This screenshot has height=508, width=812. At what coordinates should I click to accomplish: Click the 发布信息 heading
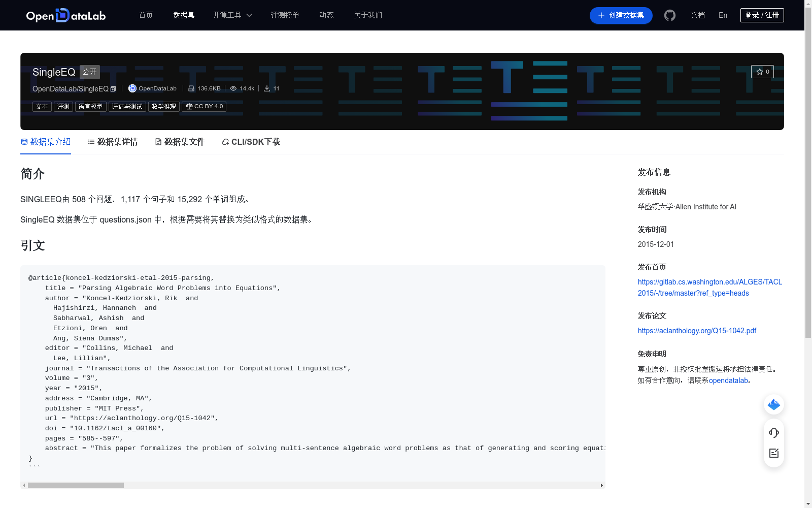[654, 172]
